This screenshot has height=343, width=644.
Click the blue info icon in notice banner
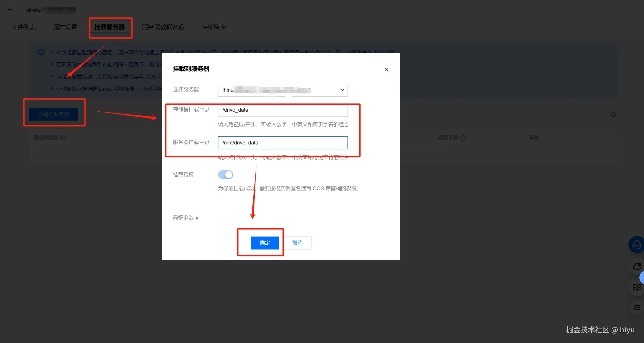click(x=41, y=52)
